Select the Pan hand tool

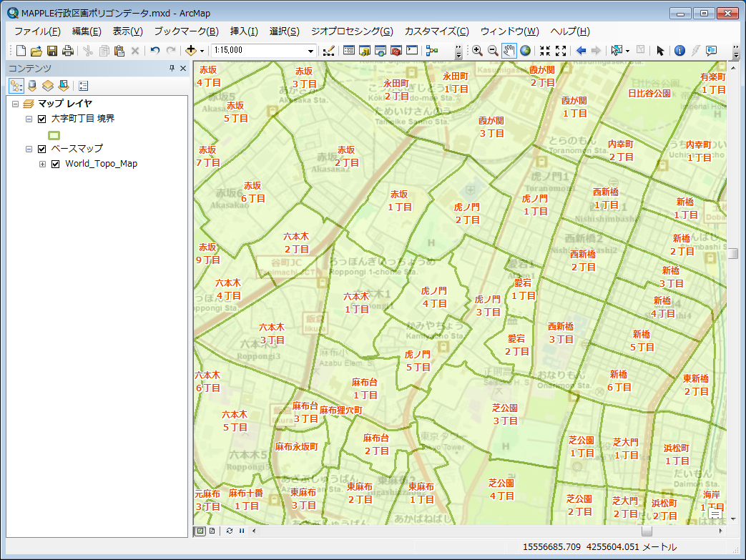point(509,51)
